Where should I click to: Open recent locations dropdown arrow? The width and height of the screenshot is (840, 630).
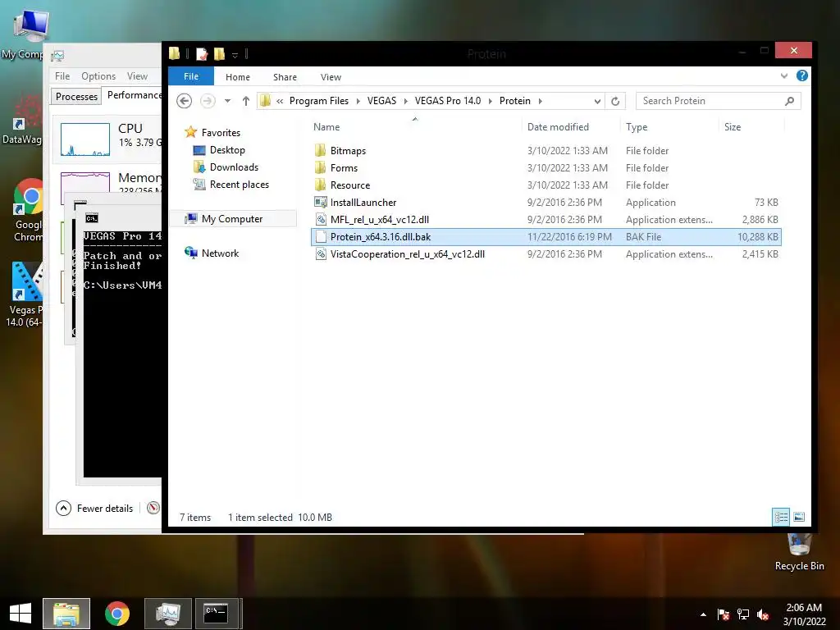click(228, 101)
